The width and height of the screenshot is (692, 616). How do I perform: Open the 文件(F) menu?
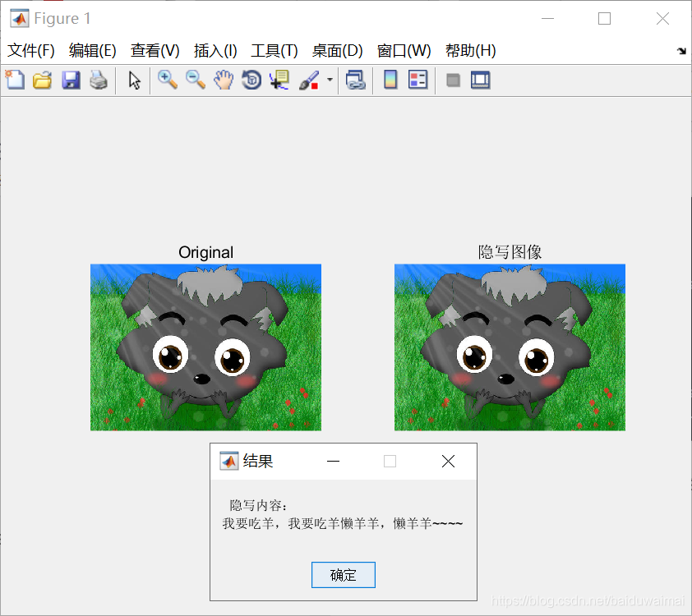[31, 51]
